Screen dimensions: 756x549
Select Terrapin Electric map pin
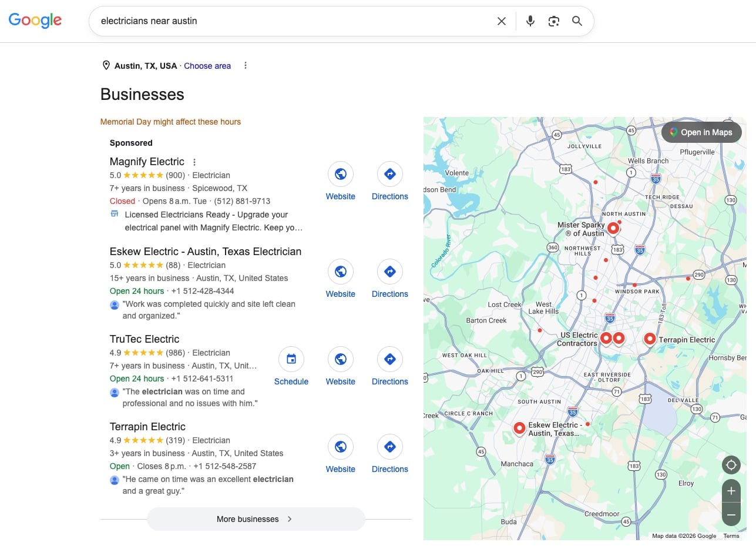click(650, 339)
